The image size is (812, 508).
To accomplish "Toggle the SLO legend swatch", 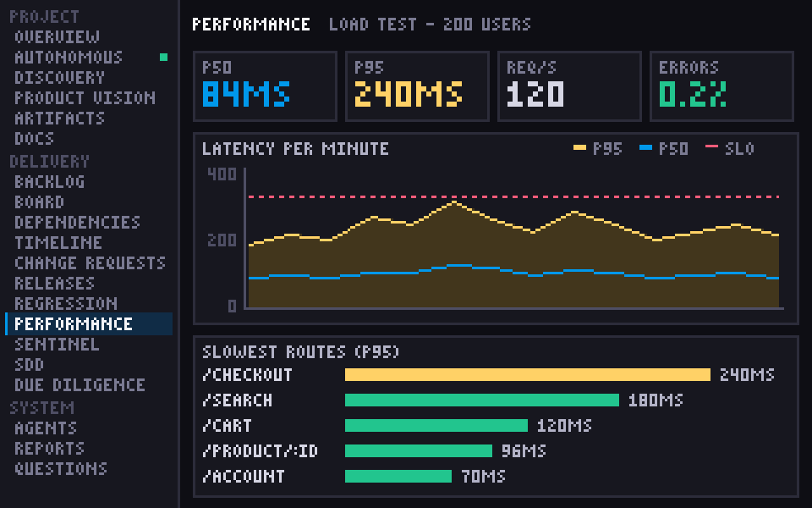I will pyautogui.click(x=711, y=146).
